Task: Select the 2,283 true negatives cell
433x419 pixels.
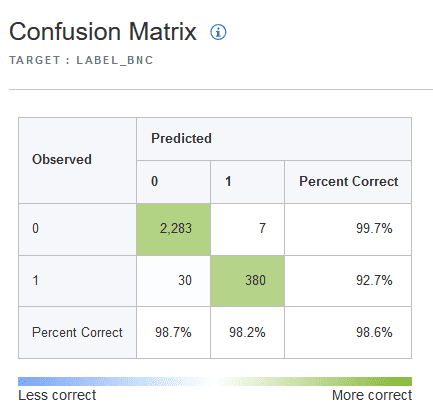Action: click(173, 229)
